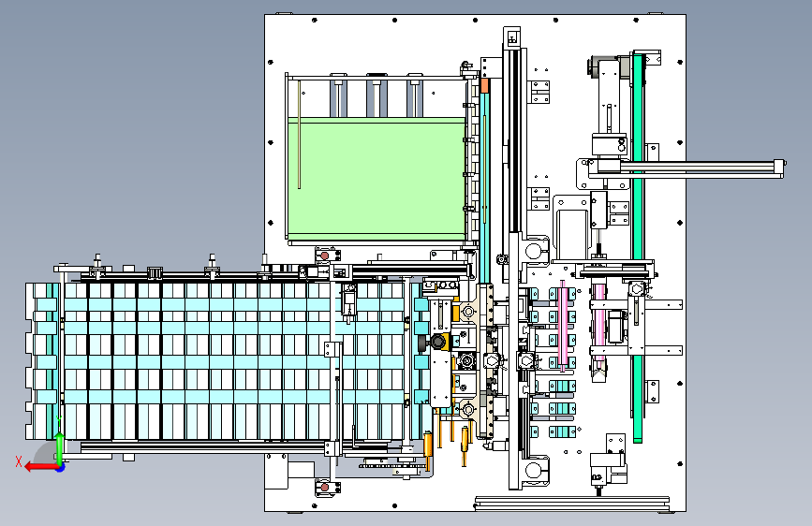Select the small orange block atop the cyan bar

(485, 85)
